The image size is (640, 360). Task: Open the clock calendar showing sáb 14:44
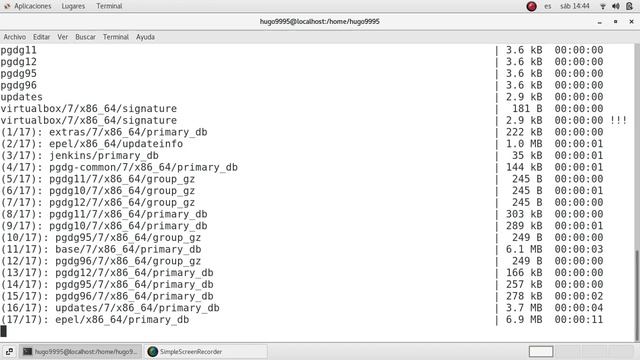tap(575, 6)
